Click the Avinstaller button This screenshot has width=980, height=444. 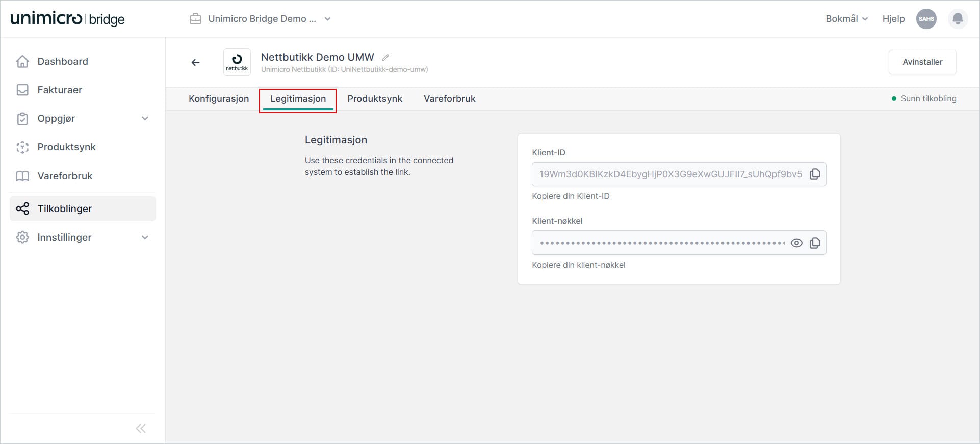point(922,62)
